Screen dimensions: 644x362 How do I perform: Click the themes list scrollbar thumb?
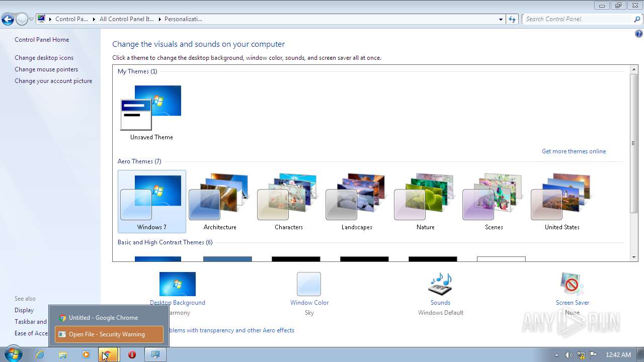click(x=633, y=143)
